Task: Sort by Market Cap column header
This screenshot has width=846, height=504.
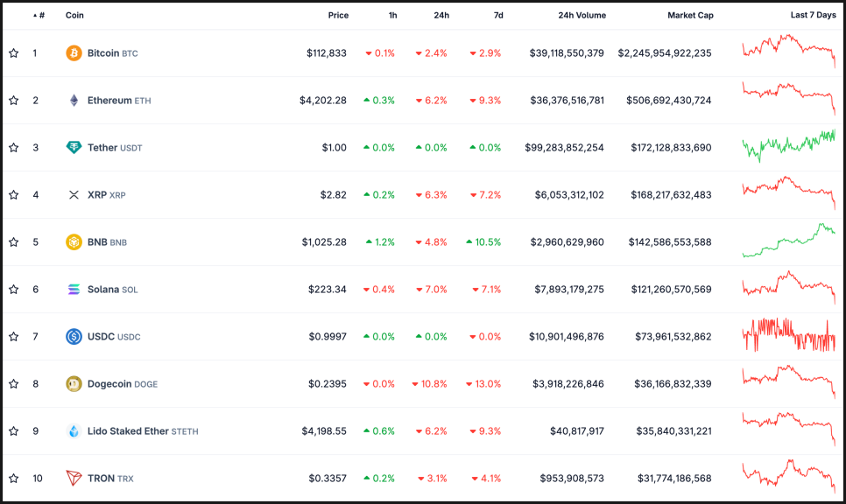Action: pyautogui.click(x=691, y=15)
